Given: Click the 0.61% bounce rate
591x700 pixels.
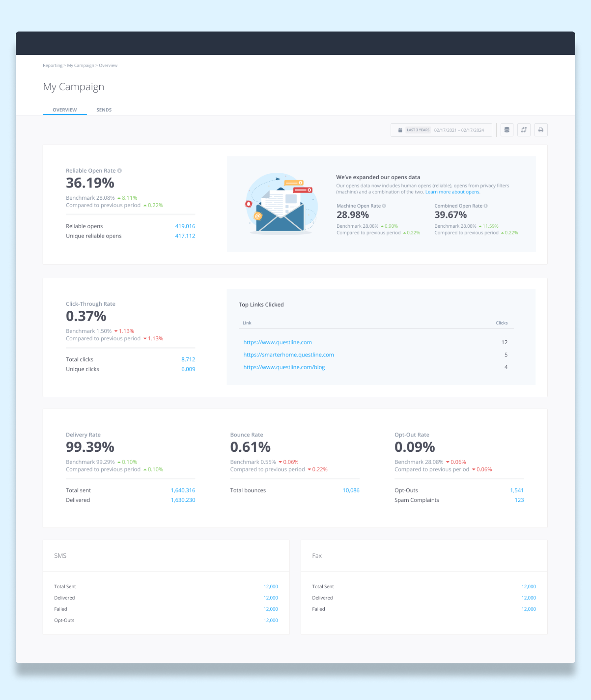Looking at the screenshot, I should [x=250, y=447].
